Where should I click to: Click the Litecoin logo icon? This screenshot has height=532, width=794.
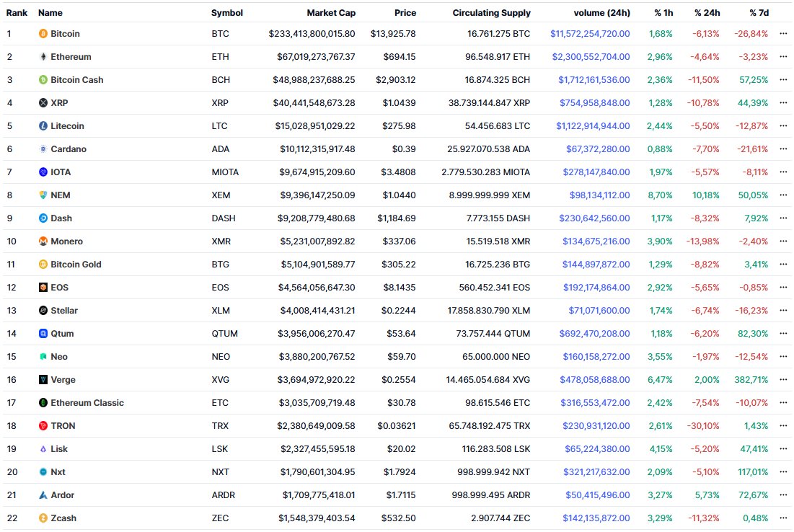pos(43,125)
